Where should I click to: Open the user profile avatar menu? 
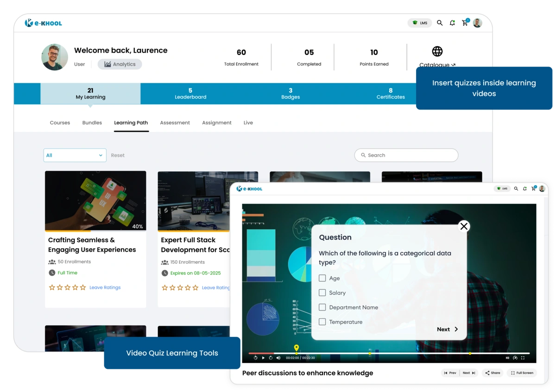(x=477, y=23)
